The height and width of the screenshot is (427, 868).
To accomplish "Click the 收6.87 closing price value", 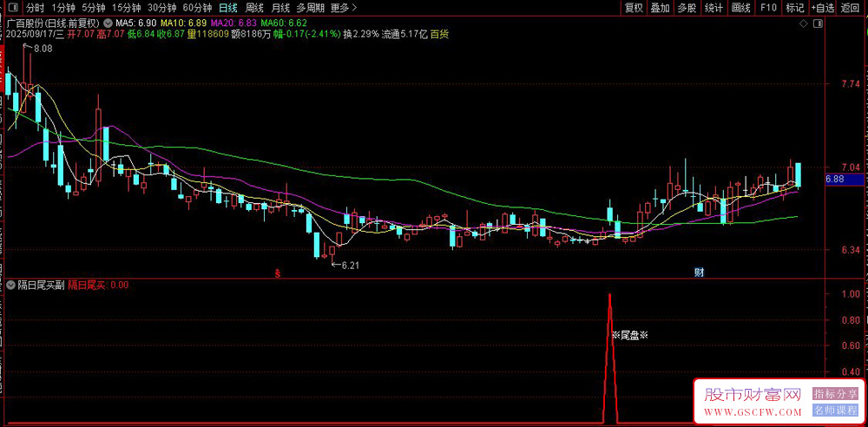I will [x=171, y=34].
